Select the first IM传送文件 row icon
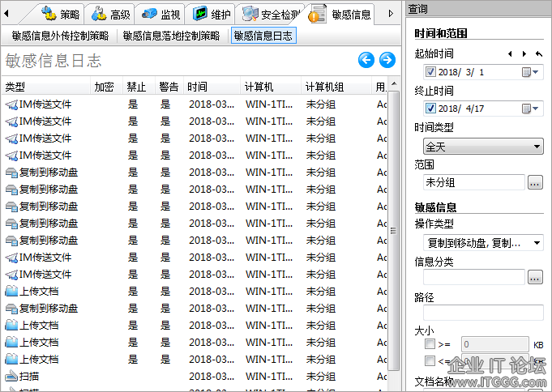This screenshot has height=392, width=552. [x=11, y=104]
